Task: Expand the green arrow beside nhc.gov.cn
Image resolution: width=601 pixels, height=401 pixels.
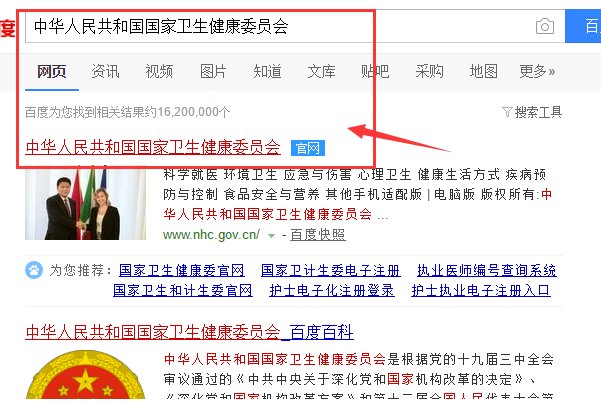Action: pos(271,236)
